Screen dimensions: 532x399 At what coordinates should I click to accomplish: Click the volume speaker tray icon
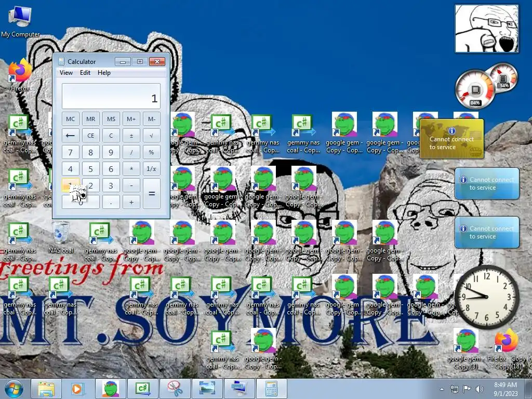tap(480, 389)
